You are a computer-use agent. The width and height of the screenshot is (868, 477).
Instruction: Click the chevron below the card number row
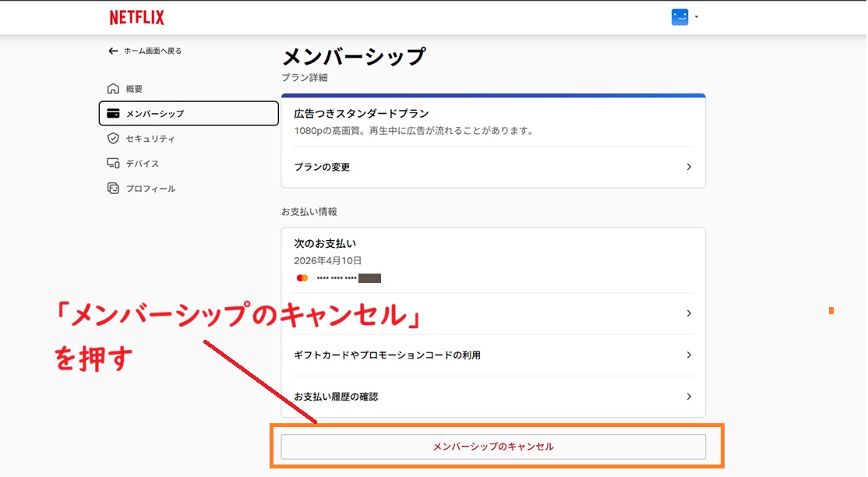point(689,313)
